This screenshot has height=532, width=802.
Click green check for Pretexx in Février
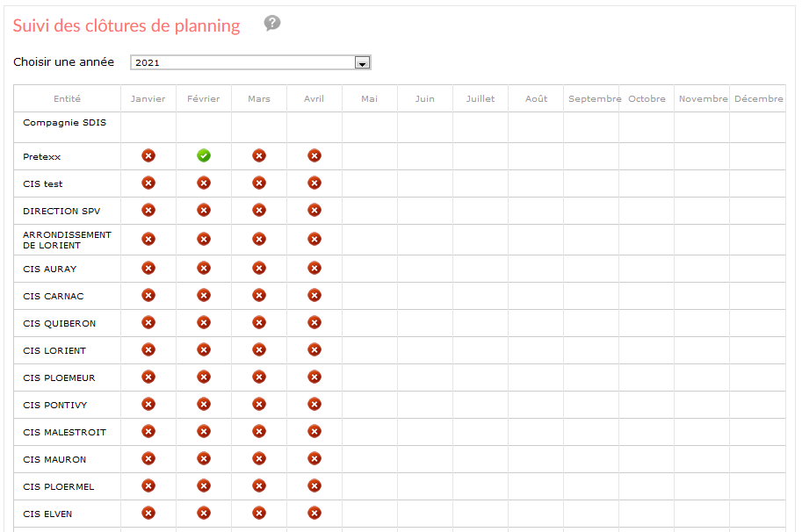pos(204,156)
